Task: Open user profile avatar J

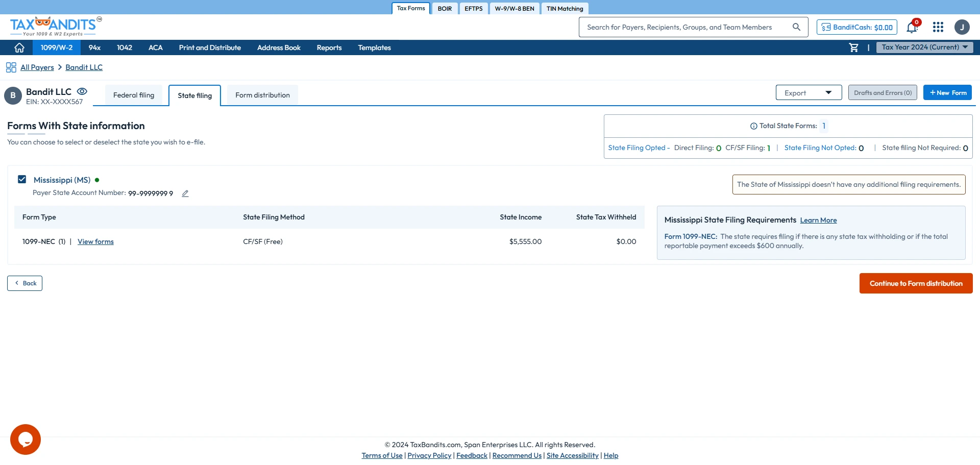Action: 962,27
